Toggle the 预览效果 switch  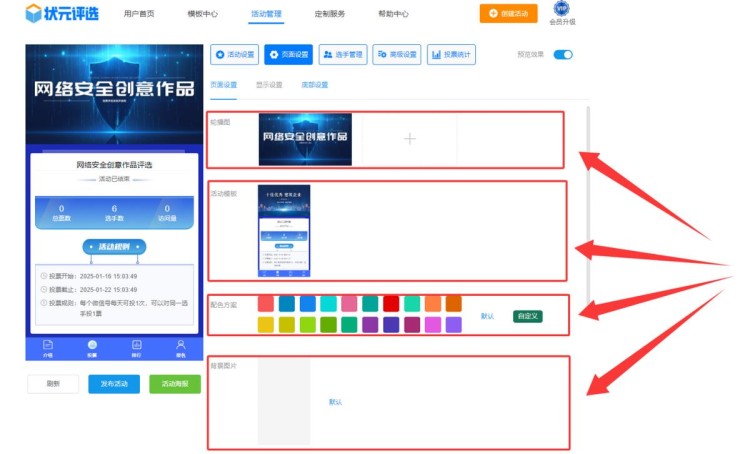[563, 54]
